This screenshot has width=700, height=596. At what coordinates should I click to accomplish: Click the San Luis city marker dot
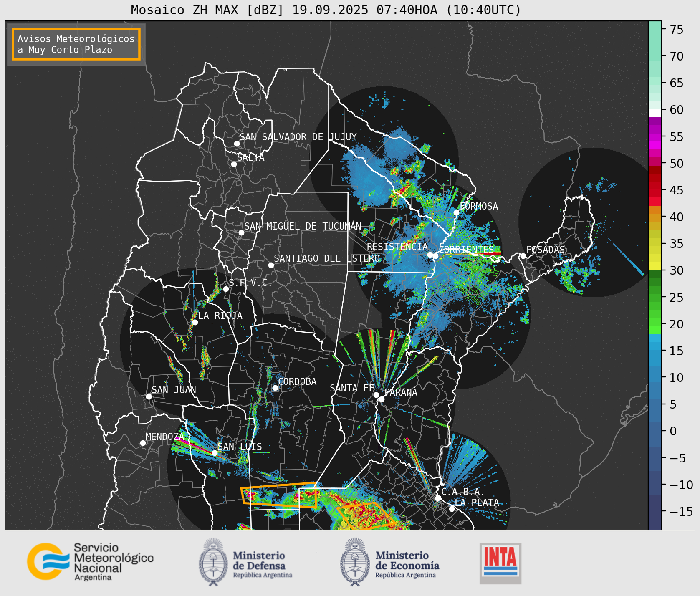(x=215, y=453)
